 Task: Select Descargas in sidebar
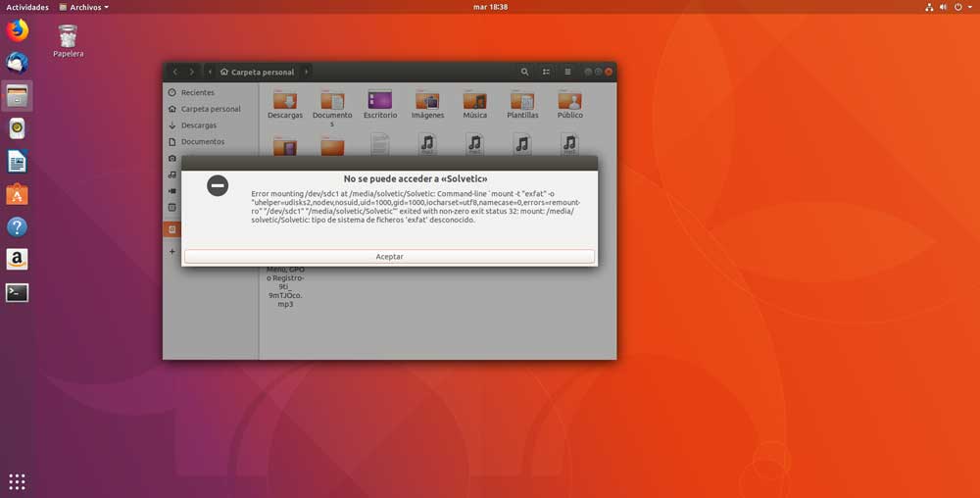212,124
